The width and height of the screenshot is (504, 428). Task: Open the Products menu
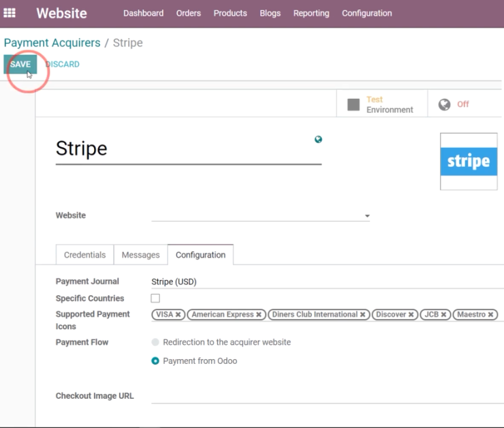coord(230,13)
